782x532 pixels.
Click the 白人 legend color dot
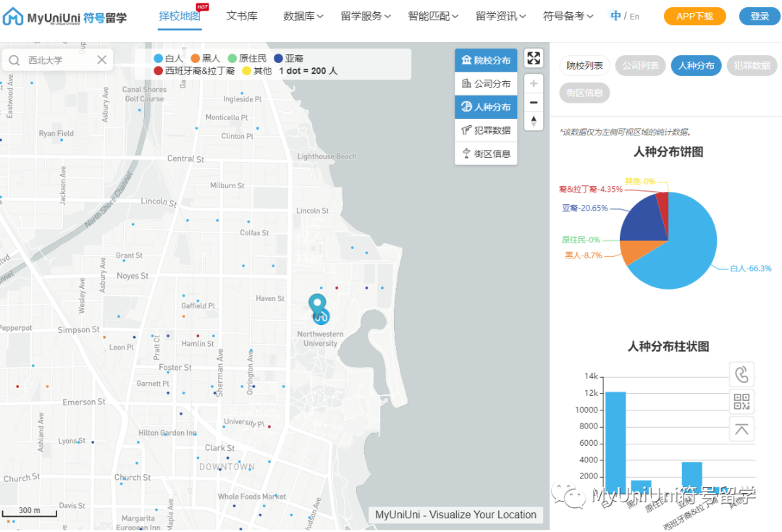click(x=158, y=59)
